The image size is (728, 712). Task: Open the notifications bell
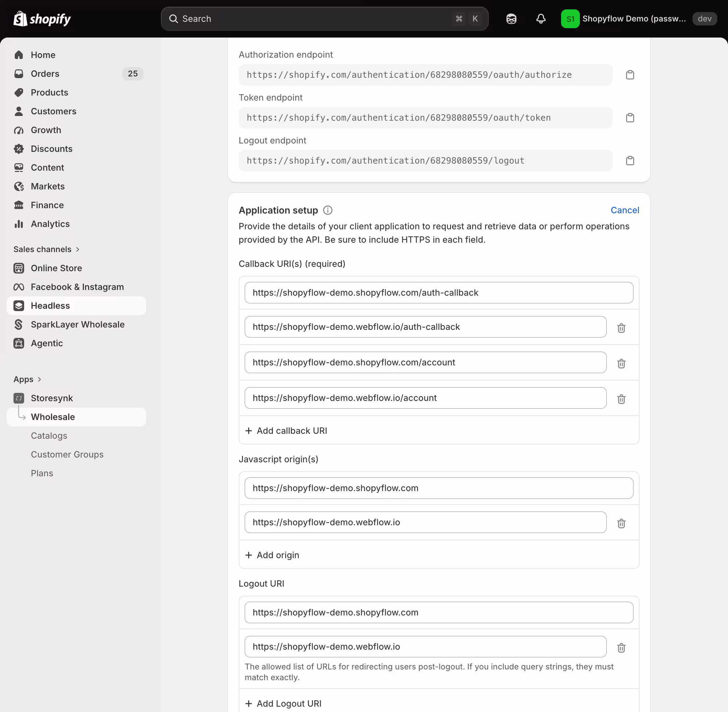(x=541, y=19)
